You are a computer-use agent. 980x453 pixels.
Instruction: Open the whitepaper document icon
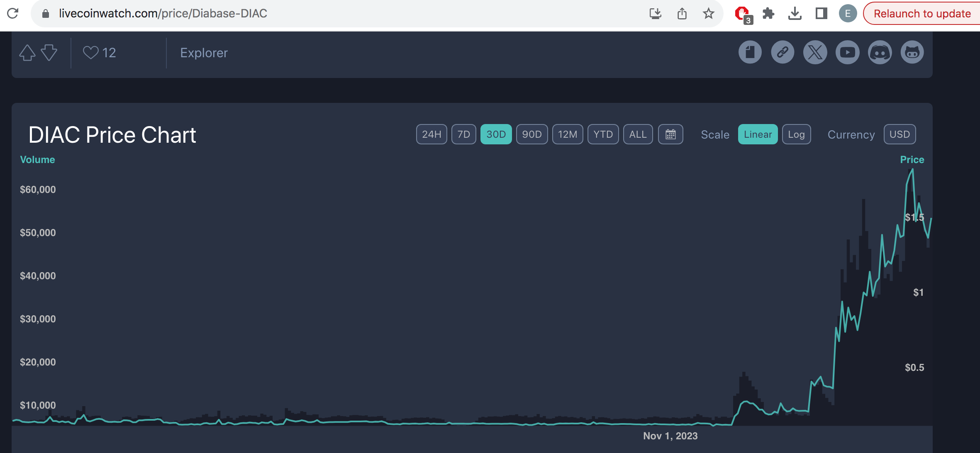[750, 52]
